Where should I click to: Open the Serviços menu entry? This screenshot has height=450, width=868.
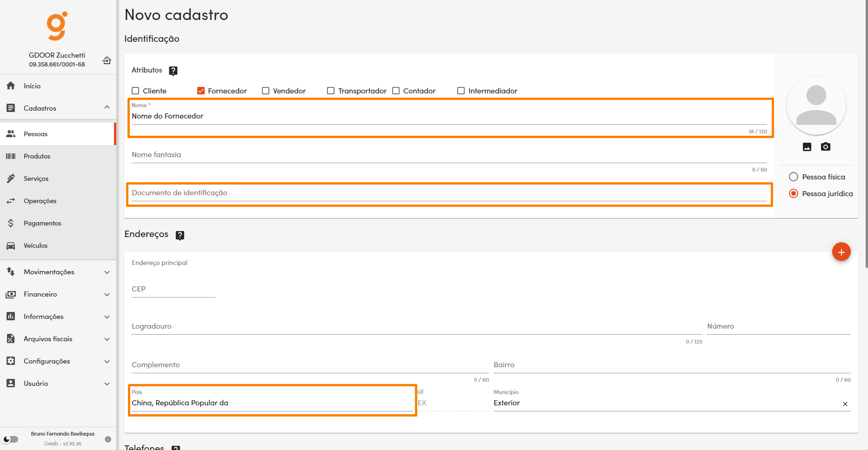click(58, 179)
